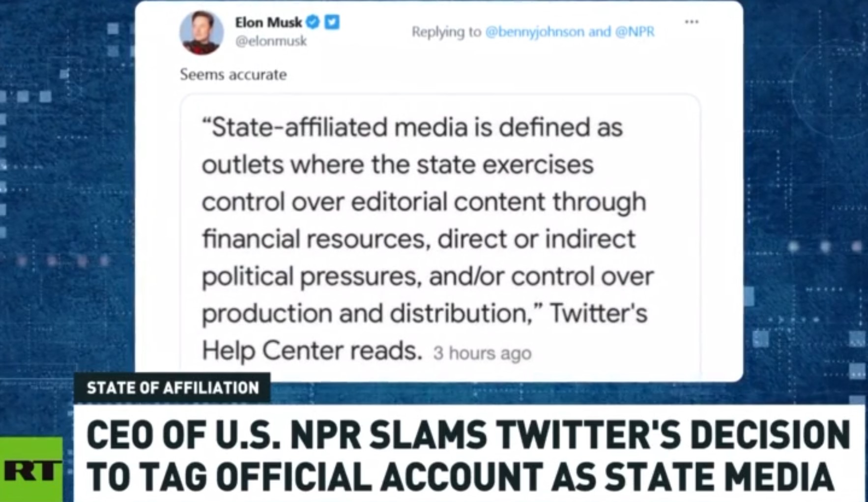Viewport: 868px width, 502px height.
Task: Click the 'STATE OF AFFILIATION' banner tag
Action: [x=173, y=388]
